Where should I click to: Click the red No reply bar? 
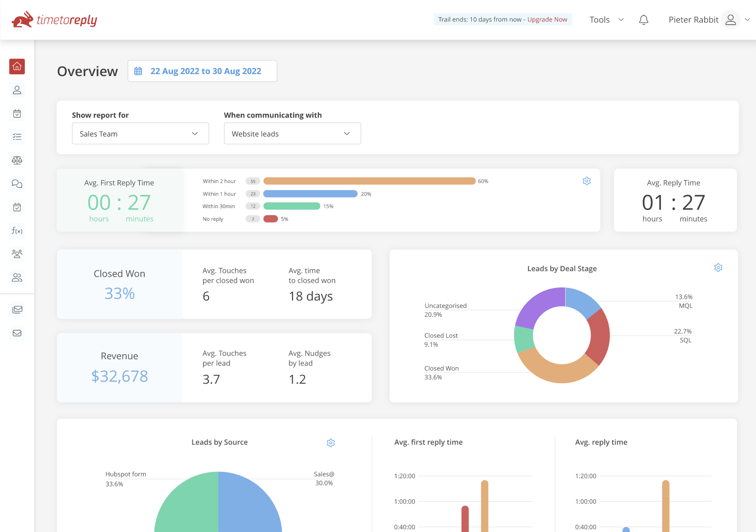271,219
